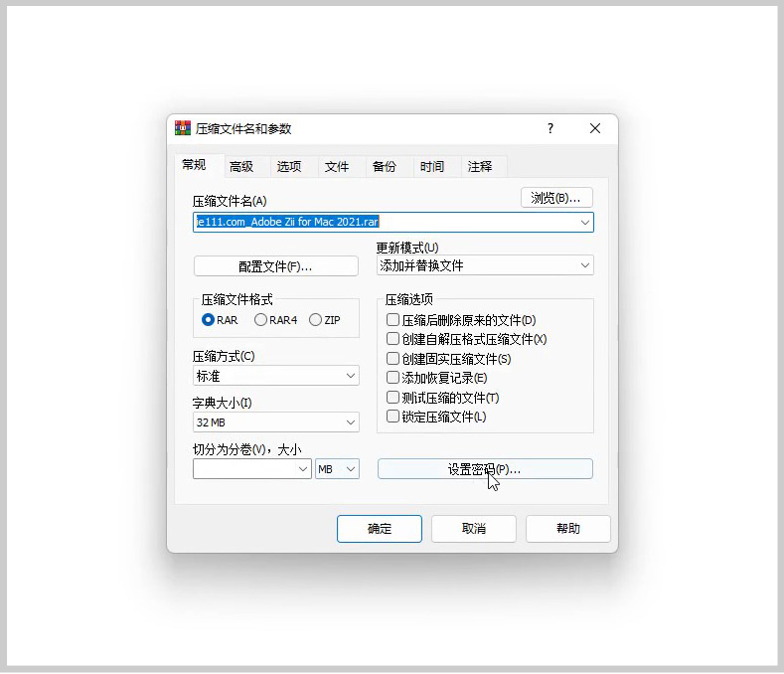Click the 浏览(B)... button
This screenshot has height=674, width=784.
556,198
